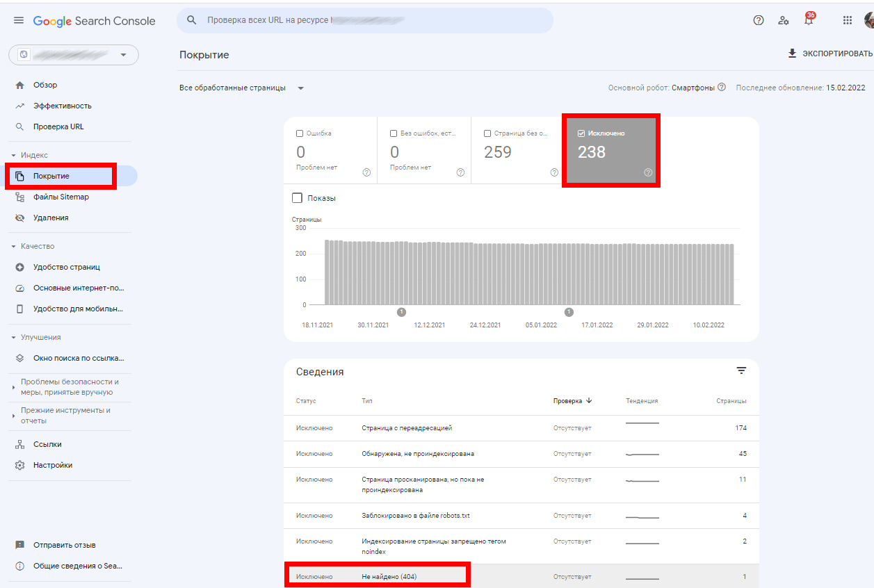Open the 'Не найдено (404)' row

tap(389, 577)
